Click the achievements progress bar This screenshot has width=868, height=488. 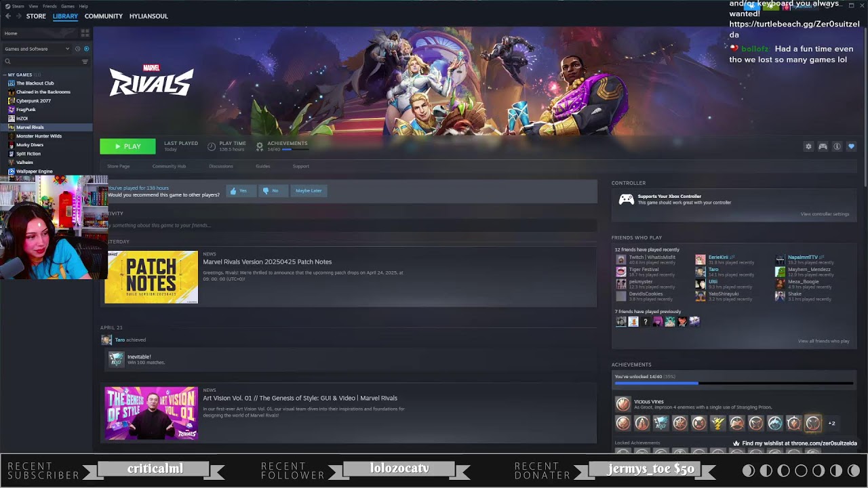pos(734,384)
